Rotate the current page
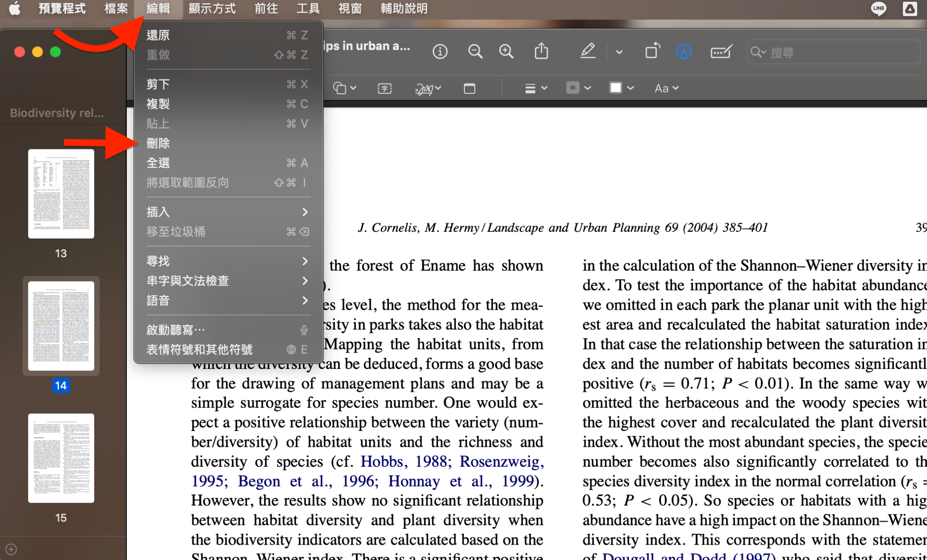The width and height of the screenshot is (927, 560). (x=652, y=51)
